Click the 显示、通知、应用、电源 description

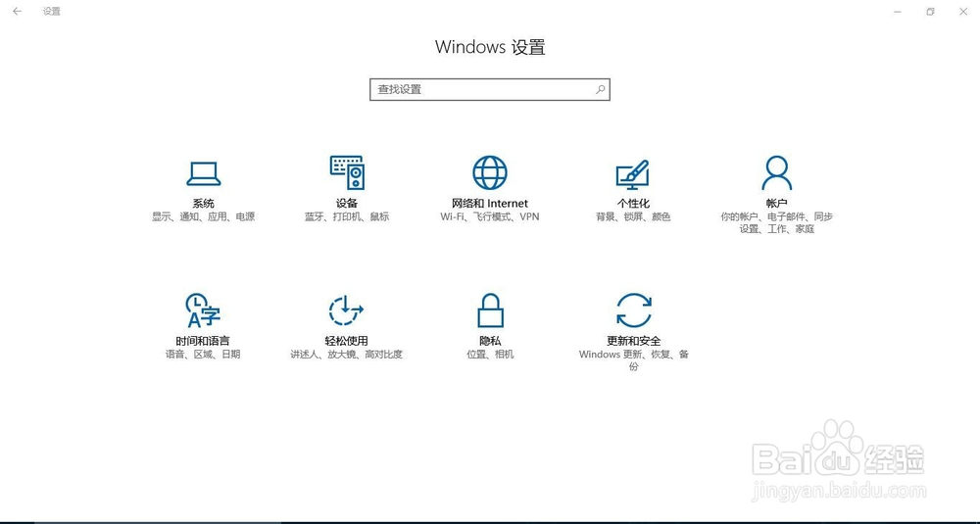[x=203, y=216]
